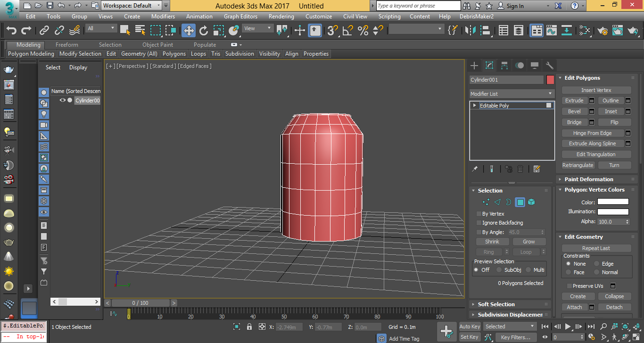Switch to the Object Paint ribbon tab
The width and height of the screenshot is (644, 343).
pyautogui.click(x=157, y=45)
